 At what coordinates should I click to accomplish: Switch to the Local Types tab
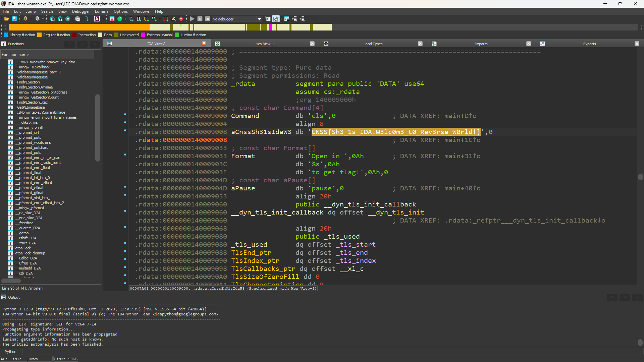click(x=373, y=44)
